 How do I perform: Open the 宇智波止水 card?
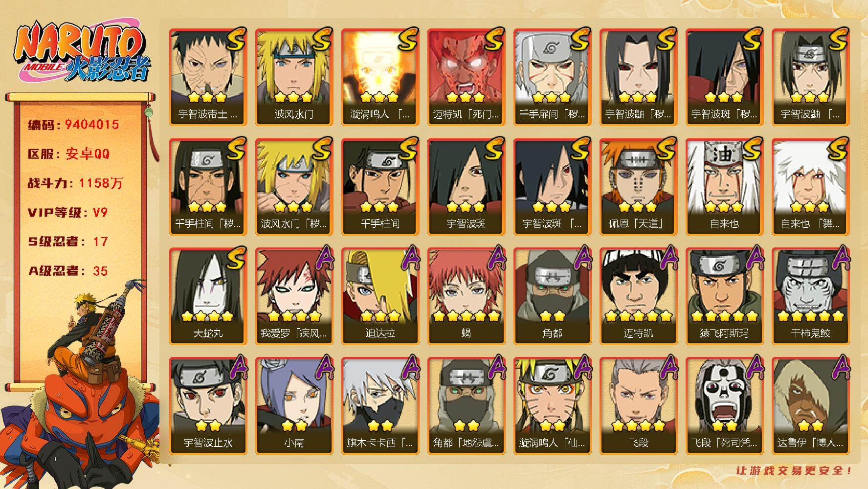click(208, 406)
